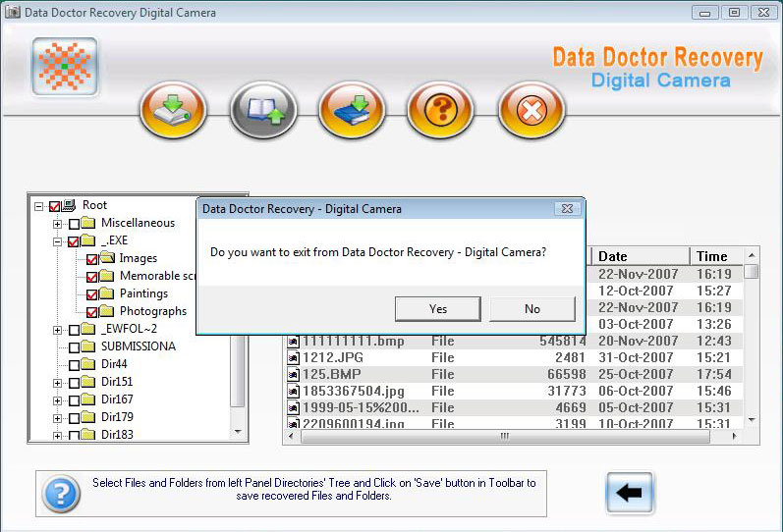Click the drive download toolbar button
Screen dimensions: 783x532
tap(173, 110)
